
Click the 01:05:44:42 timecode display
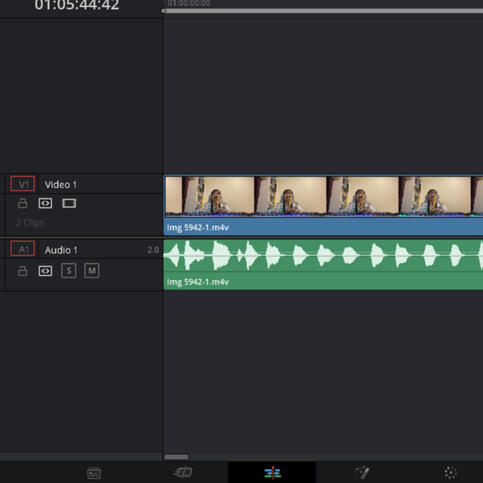click(x=77, y=5)
